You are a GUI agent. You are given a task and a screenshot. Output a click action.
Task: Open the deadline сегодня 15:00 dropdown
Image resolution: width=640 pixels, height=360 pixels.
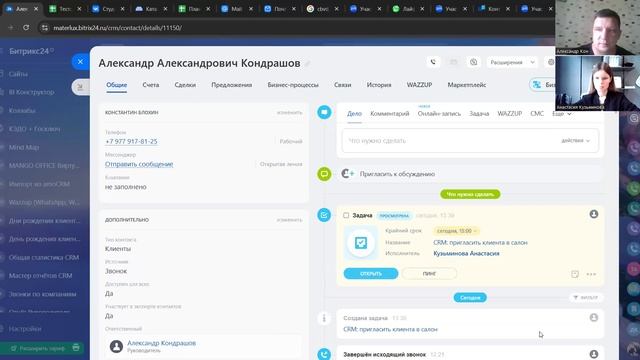click(x=456, y=231)
